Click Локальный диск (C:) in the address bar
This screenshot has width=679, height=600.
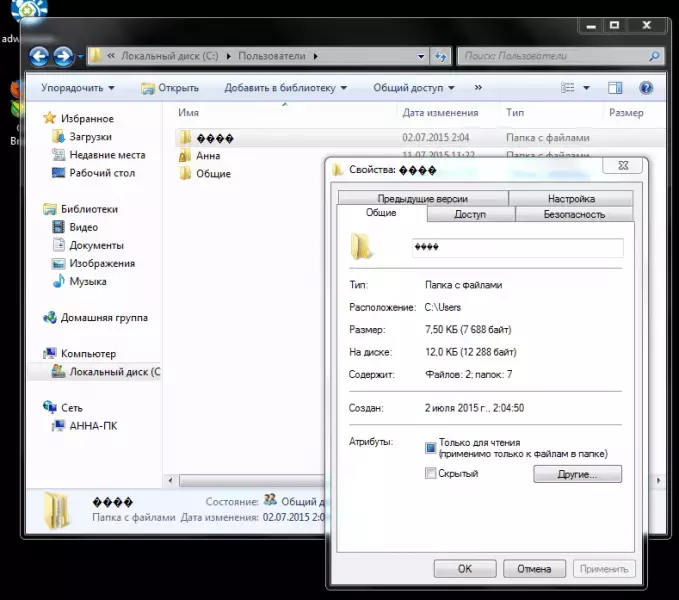[170, 56]
